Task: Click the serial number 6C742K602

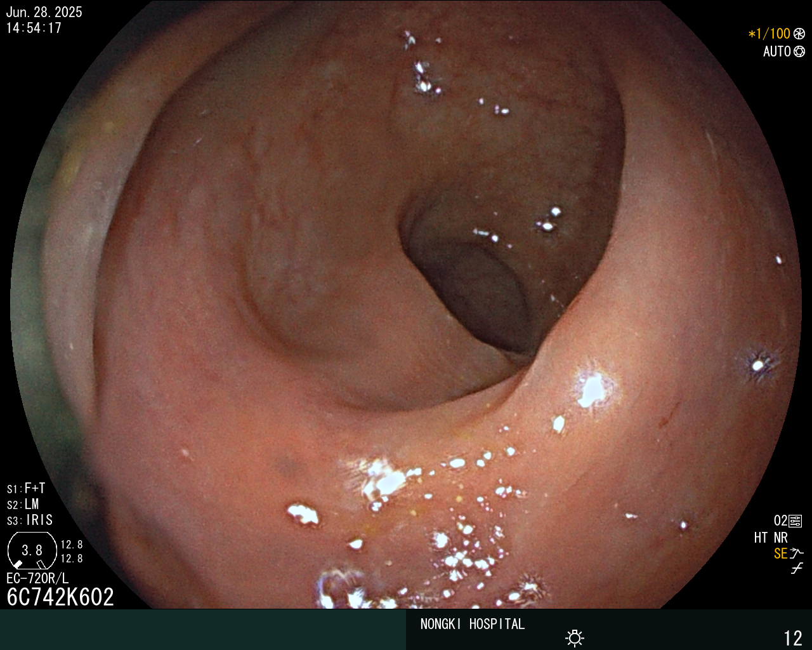Action: (60, 597)
